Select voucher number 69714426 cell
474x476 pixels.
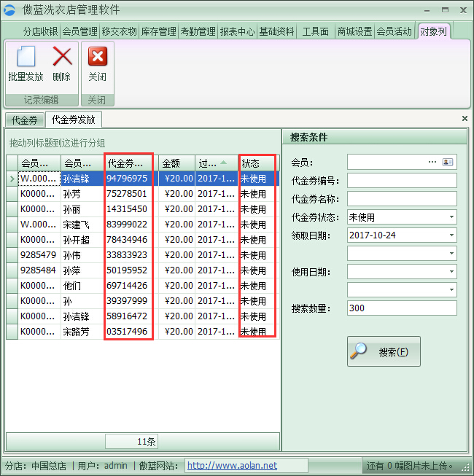(x=131, y=286)
